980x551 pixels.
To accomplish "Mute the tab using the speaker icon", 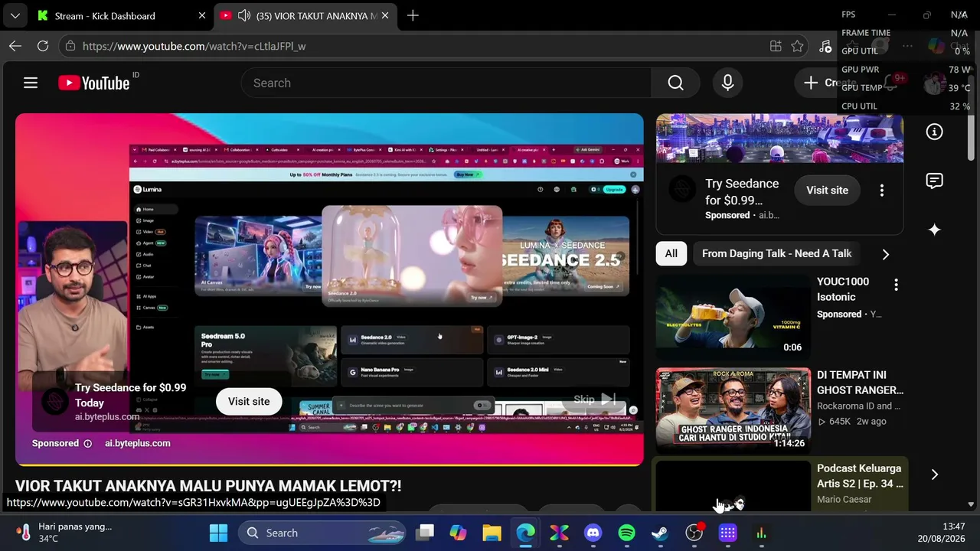I will tap(244, 15).
